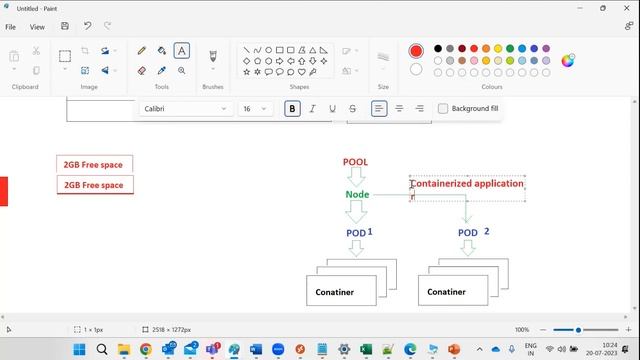
Task: Open the View menu
Action: tap(37, 27)
